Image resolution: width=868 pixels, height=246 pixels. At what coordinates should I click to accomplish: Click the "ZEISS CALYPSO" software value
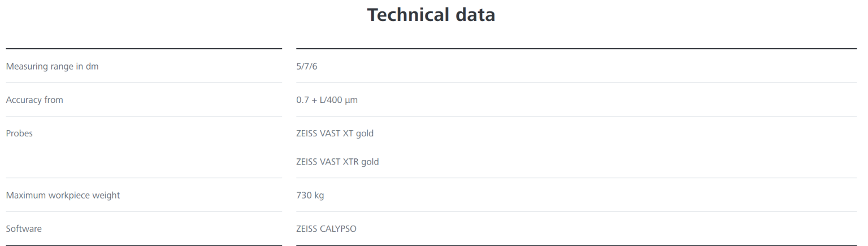pyautogui.click(x=326, y=229)
